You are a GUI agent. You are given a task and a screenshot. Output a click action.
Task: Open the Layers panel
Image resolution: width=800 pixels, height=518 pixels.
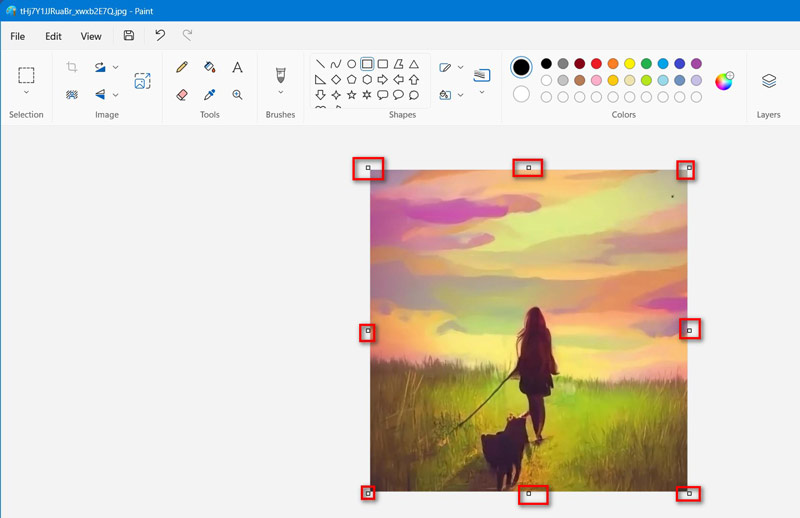point(769,81)
